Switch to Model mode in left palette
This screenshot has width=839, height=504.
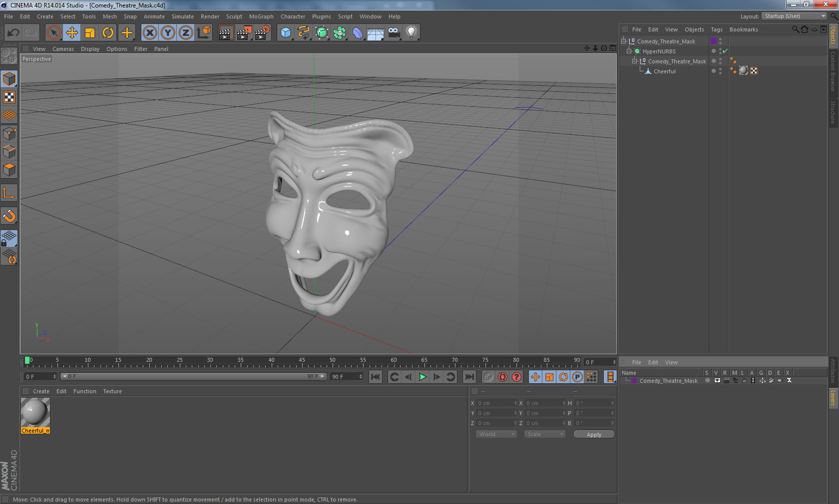(9, 79)
